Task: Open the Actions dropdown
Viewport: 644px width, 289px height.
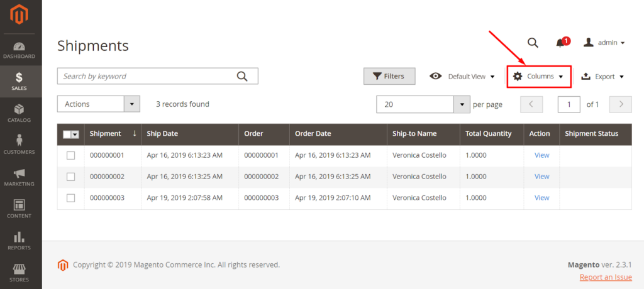Action: click(x=99, y=104)
